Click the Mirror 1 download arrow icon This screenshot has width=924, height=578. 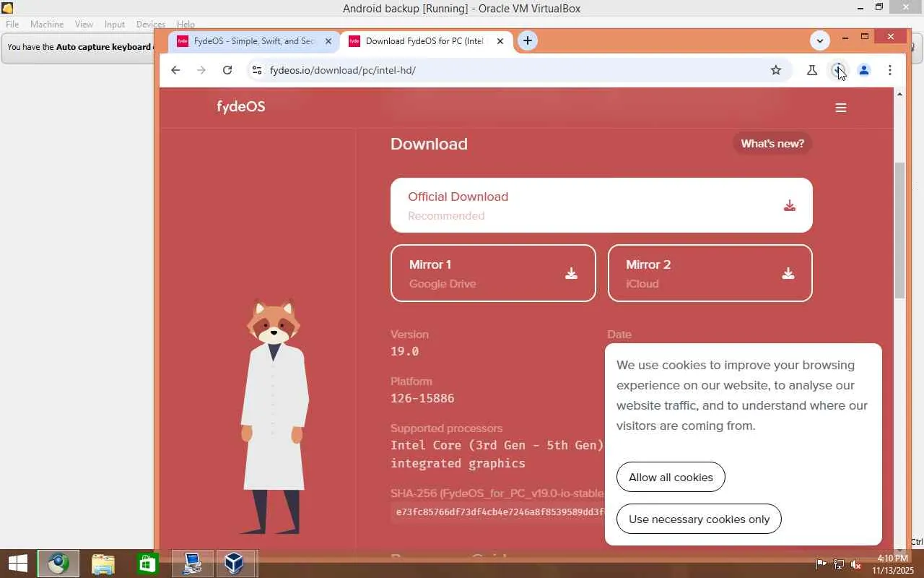[x=571, y=273]
